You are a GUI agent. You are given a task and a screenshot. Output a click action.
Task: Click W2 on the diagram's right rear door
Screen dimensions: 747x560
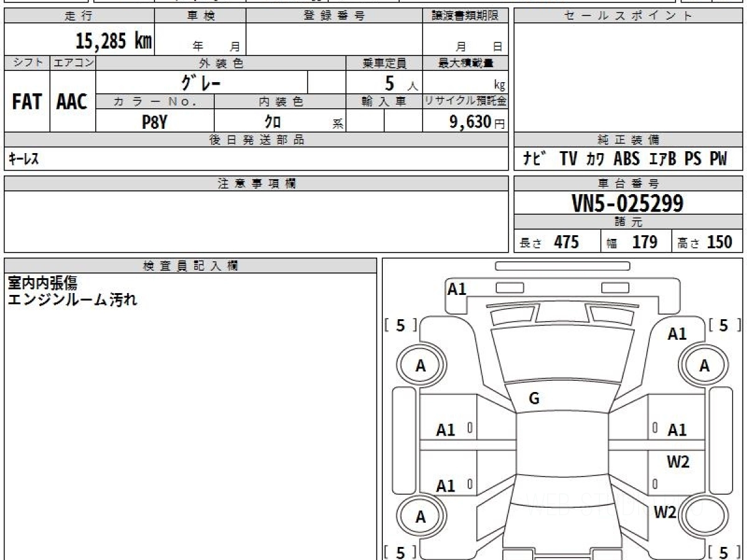pyautogui.click(x=678, y=462)
